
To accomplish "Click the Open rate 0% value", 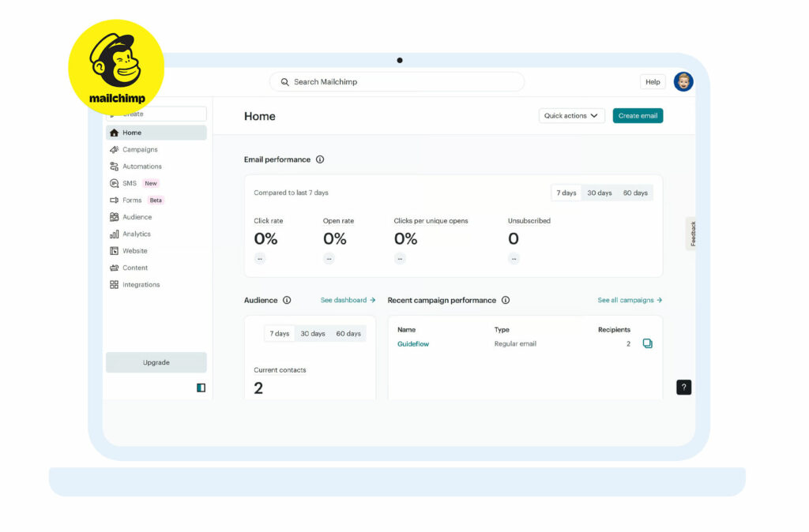I will [335, 238].
